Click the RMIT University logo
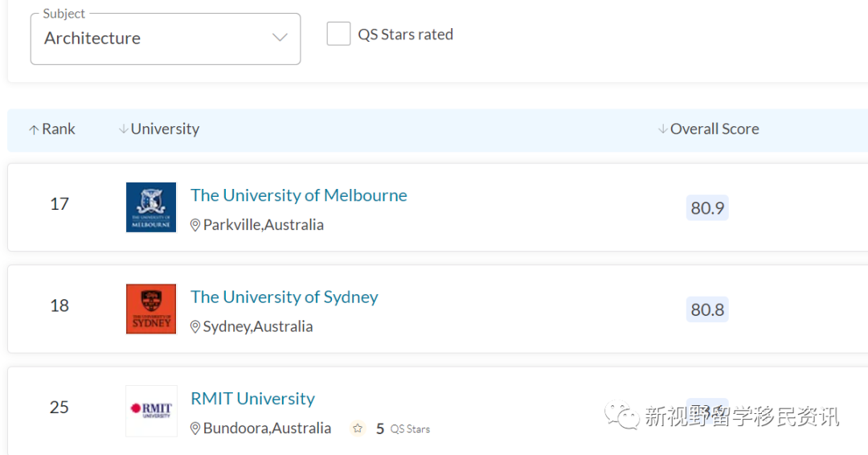Image resolution: width=868 pixels, height=455 pixels. click(x=151, y=411)
